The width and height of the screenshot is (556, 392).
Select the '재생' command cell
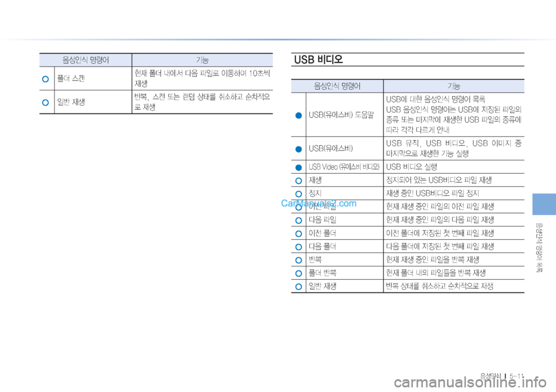click(x=315, y=180)
